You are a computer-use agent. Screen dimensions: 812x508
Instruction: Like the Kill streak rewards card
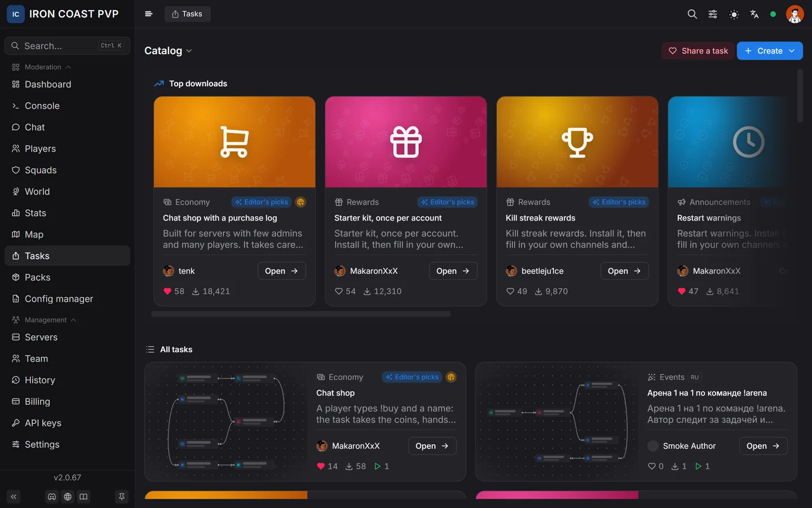pos(510,291)
